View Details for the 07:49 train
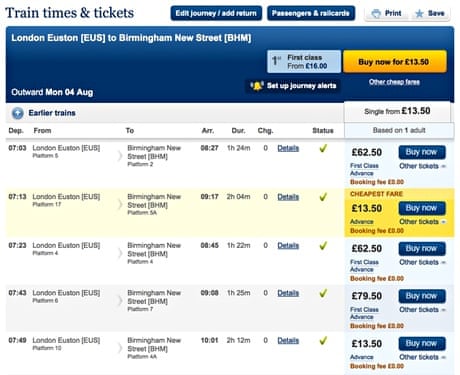 point(288,341)
